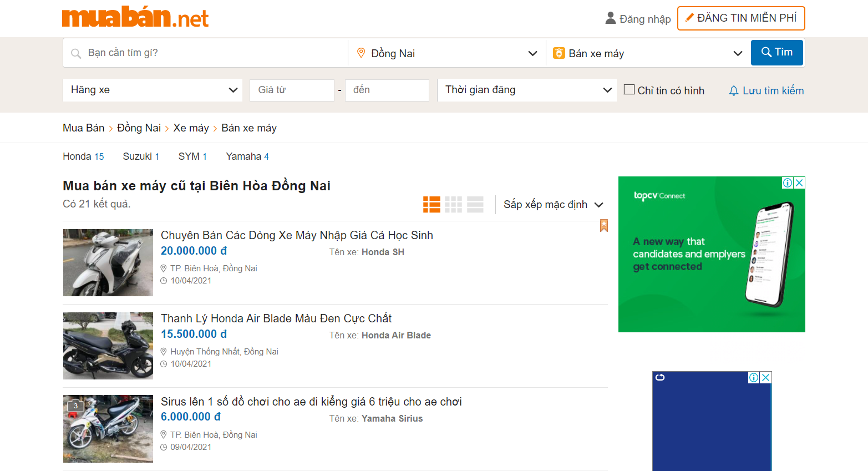Viewport: 868px width, 471px height.
Task: Open the Bán xe máy category dropdown
Action: click(648, 53)
